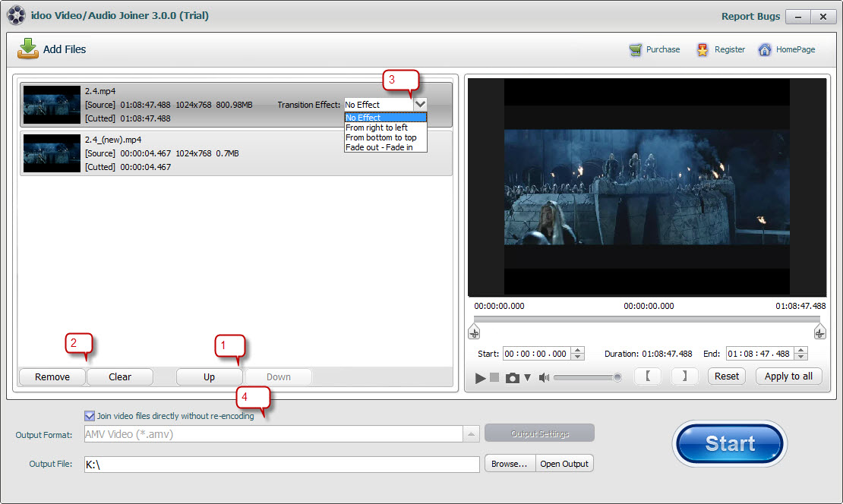The height and width of the screenshot is (504, 843).
Task: Click the Register badge icon
Action: click(702, 50)
